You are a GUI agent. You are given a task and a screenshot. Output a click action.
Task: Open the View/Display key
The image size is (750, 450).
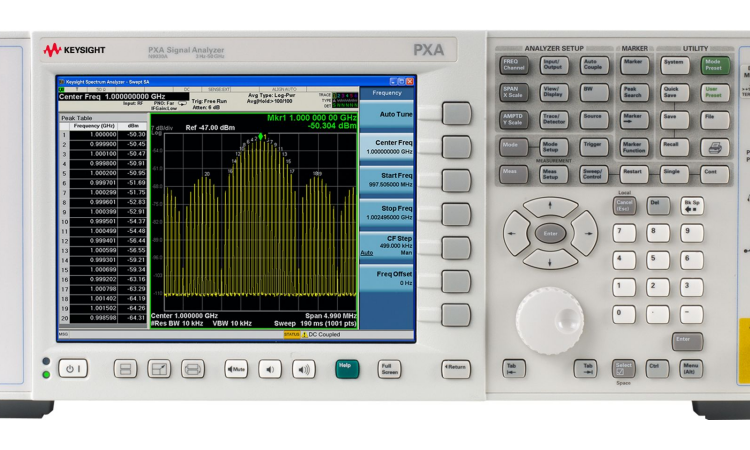[x=554, y=92]
